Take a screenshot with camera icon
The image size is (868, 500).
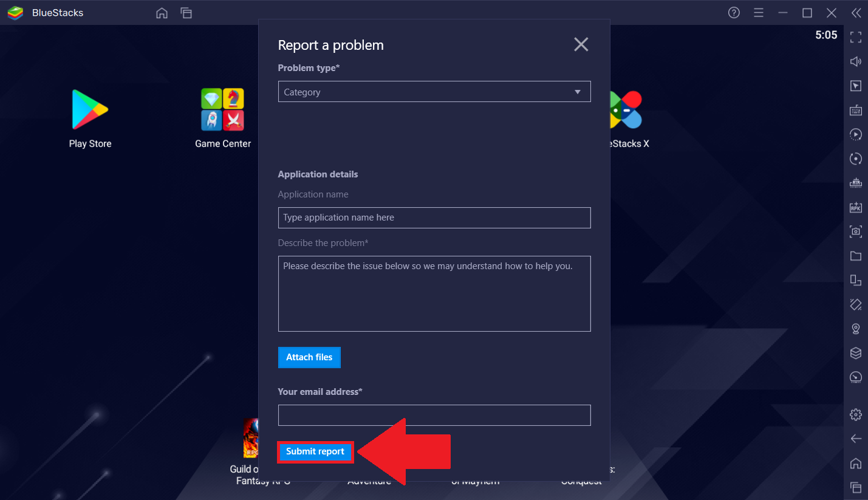click(x=856, y=231)
